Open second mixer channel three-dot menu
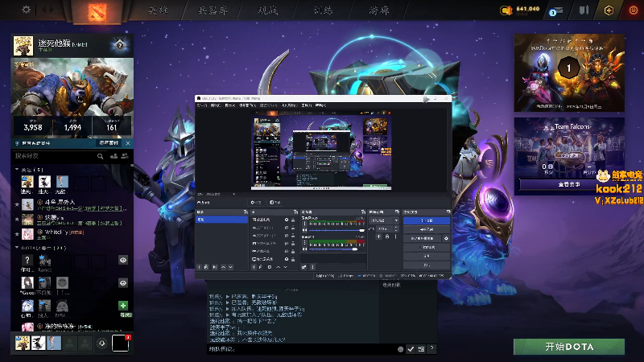The width and height of the screenshot is (644, 362). tap(304, 243)
